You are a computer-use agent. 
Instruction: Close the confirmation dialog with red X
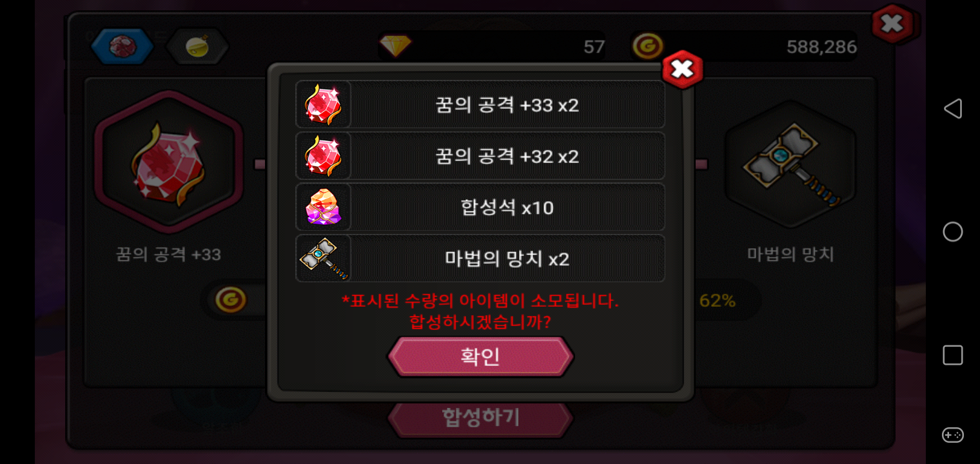point(682,69)
